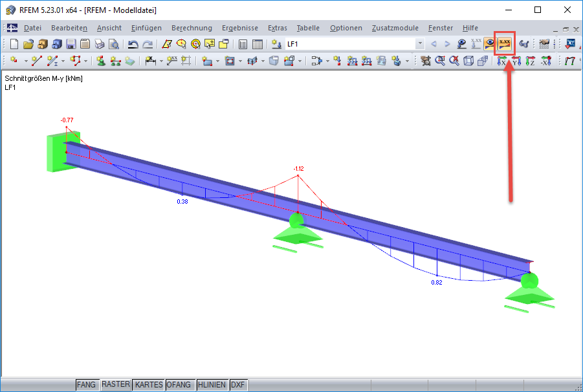Assign a line support
The width and height of the screenshot is (583, 392).
point(115,61)
